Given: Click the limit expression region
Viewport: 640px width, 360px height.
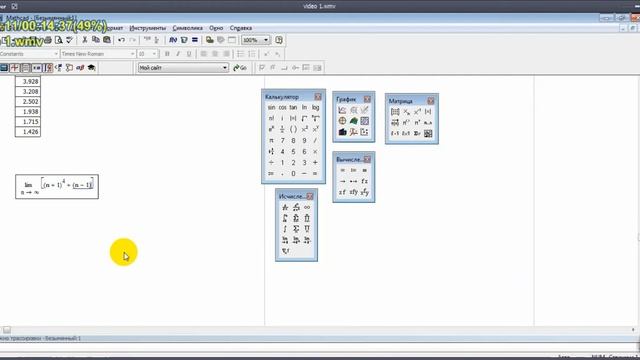Looking at the screenshot, I should (57, 187).
